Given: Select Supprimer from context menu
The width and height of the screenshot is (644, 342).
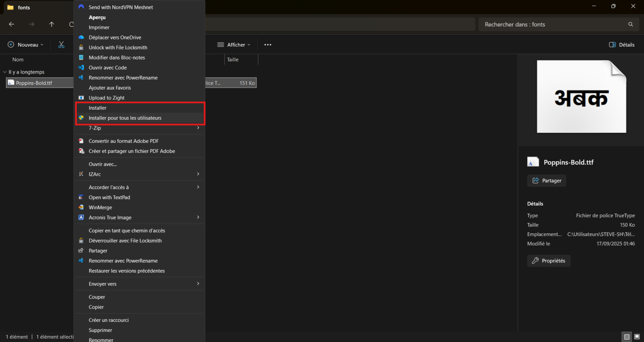Looking at the screenshot, I should [x=139, y=330].
